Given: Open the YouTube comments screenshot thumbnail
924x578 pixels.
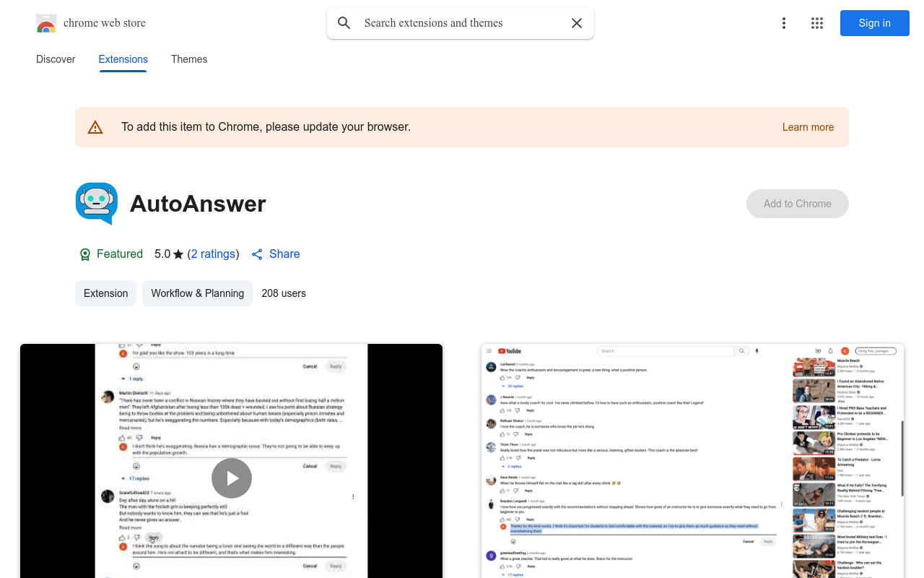Looking at the screenshot, I should [x=692, y=461].
